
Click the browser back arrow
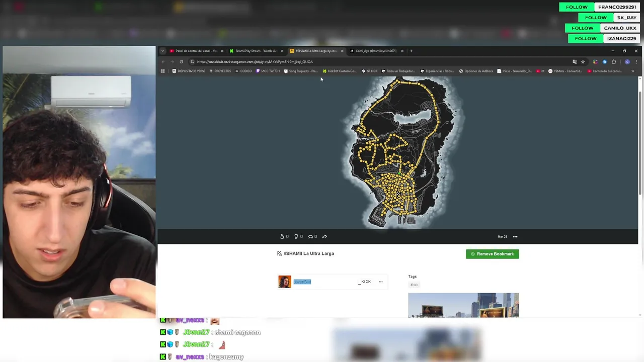tap(163, 62)
